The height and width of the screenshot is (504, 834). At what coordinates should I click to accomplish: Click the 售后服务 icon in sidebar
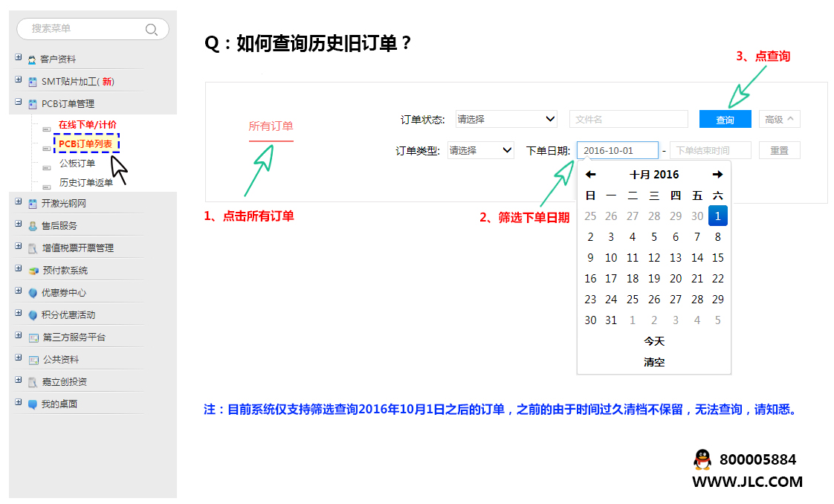[32, 226]
